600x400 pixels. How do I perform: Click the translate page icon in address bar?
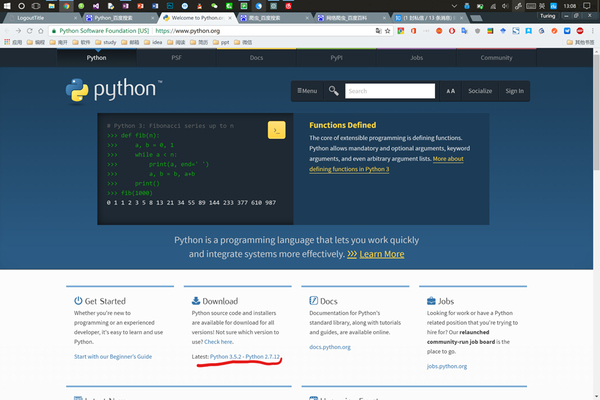[x=378, y=31]
